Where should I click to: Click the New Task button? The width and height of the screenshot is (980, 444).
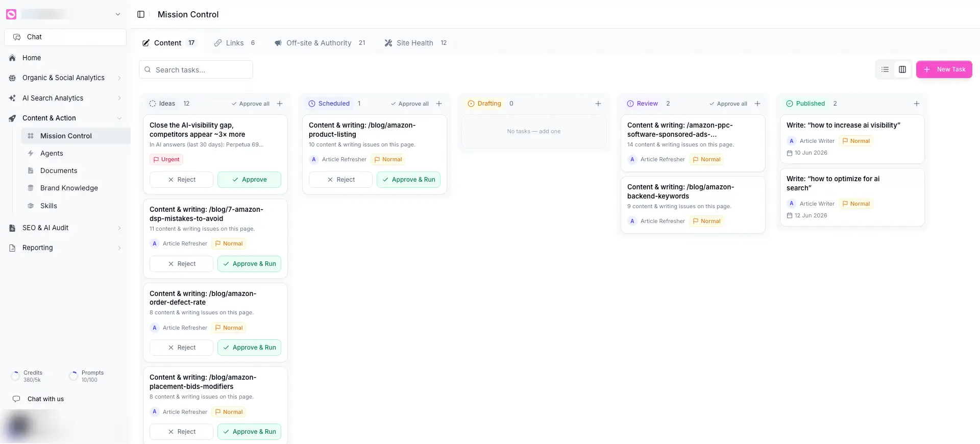coord(944,69)
